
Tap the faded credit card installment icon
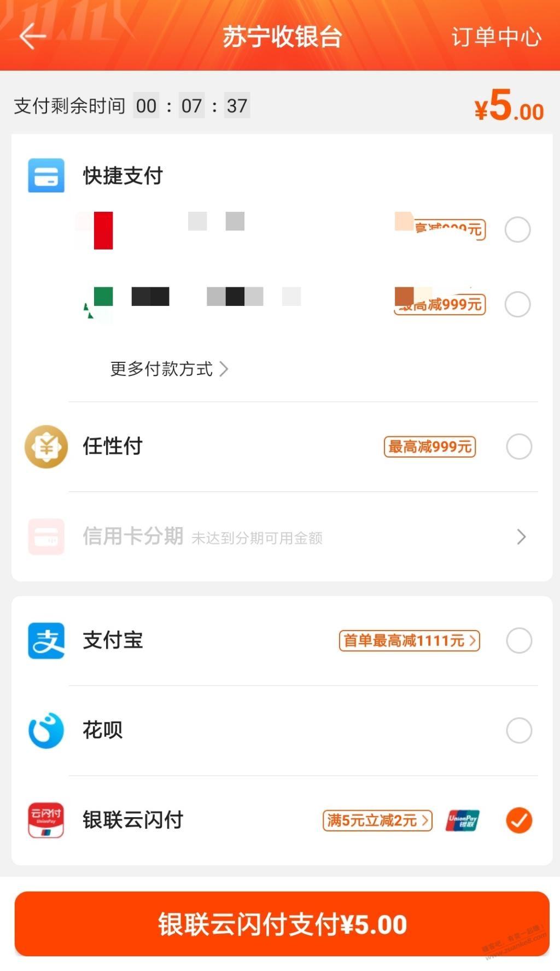[46, 536]
